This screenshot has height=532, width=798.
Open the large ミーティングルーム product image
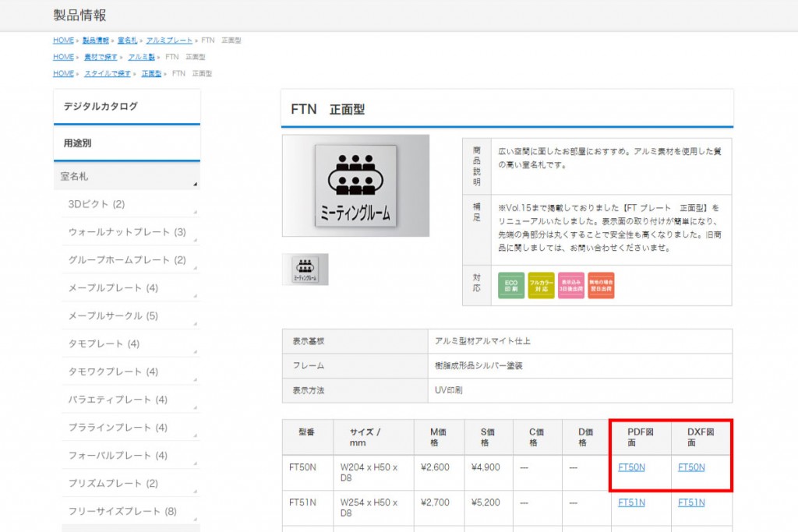[x=355, y=185]
